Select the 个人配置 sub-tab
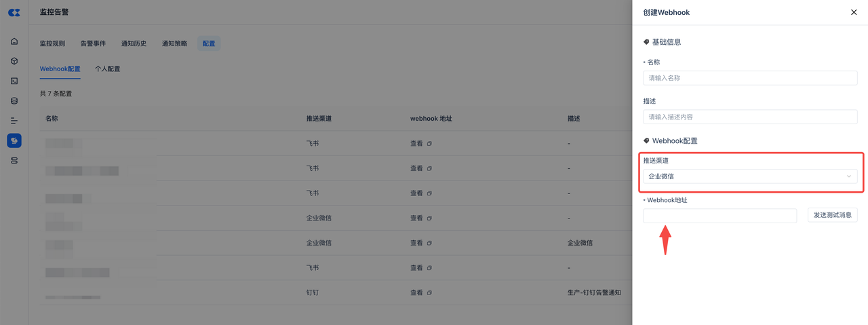Viewport: 868px width, 325px height. [x=107, y=69]
